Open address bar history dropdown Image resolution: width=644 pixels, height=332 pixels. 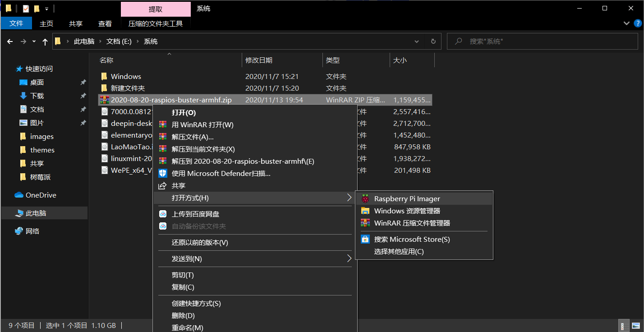point(417,41)
